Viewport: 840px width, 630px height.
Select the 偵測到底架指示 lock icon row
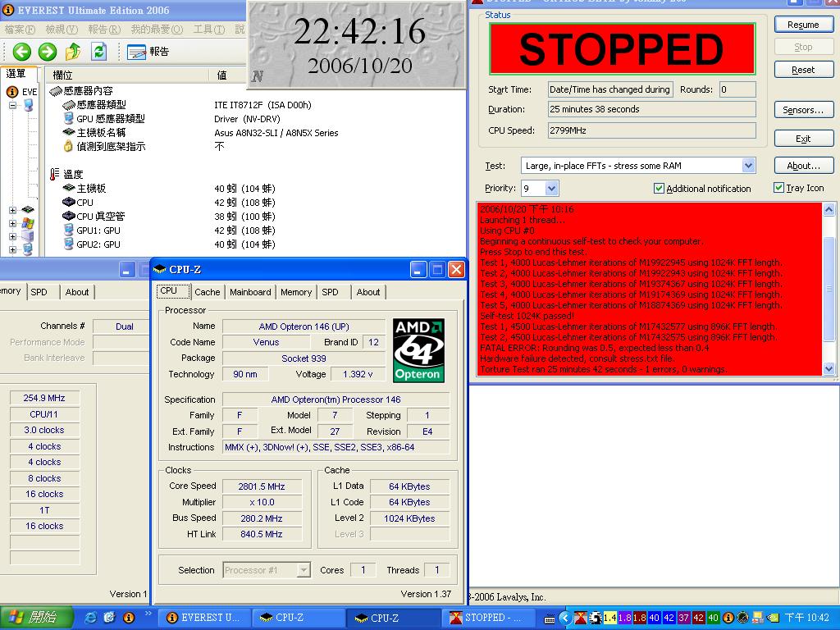pyautogui.click(x=104, y=146)
